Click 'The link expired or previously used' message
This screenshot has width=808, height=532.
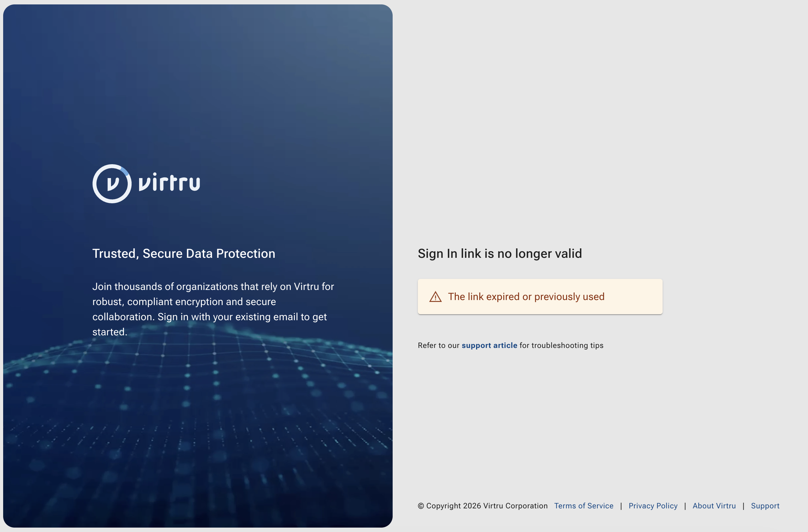[x=526, y=297]
